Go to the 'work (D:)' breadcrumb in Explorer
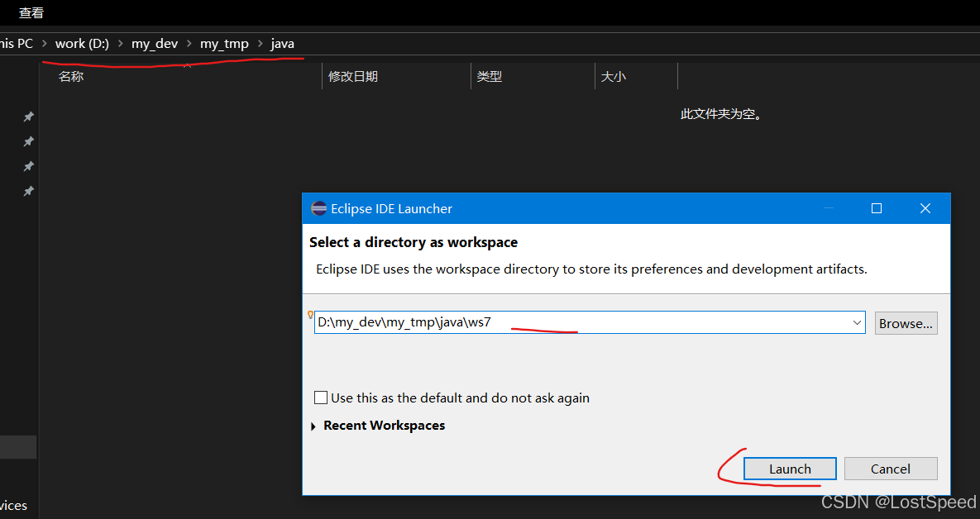 tap(82, 44)
